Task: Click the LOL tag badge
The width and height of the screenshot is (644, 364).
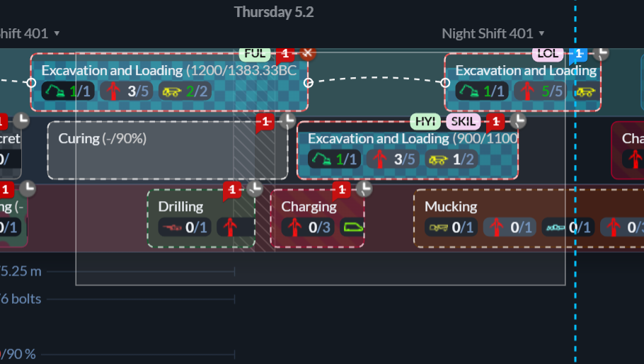Action: [548, 53]
